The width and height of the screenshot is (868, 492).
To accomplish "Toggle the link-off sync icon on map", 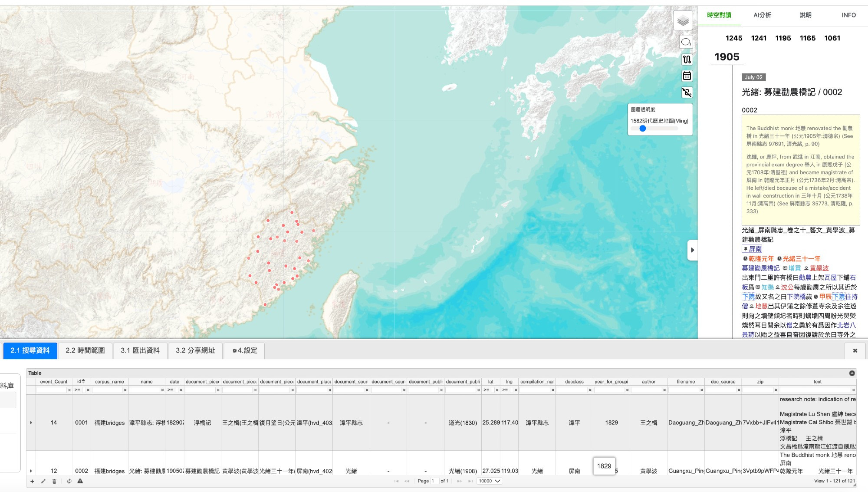I will 687,92.
